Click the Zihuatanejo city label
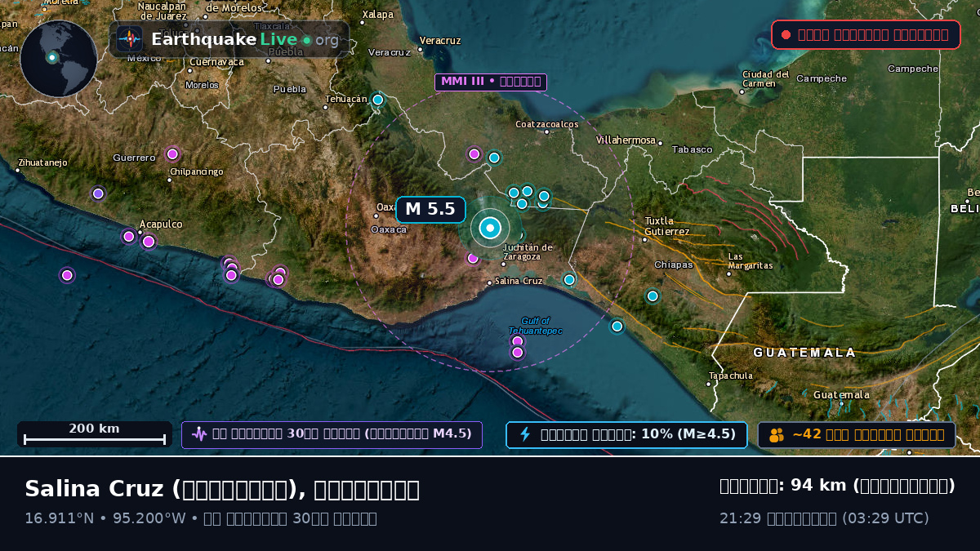The width and height of the screenshot is (980, 551). (x=42, y=162)
